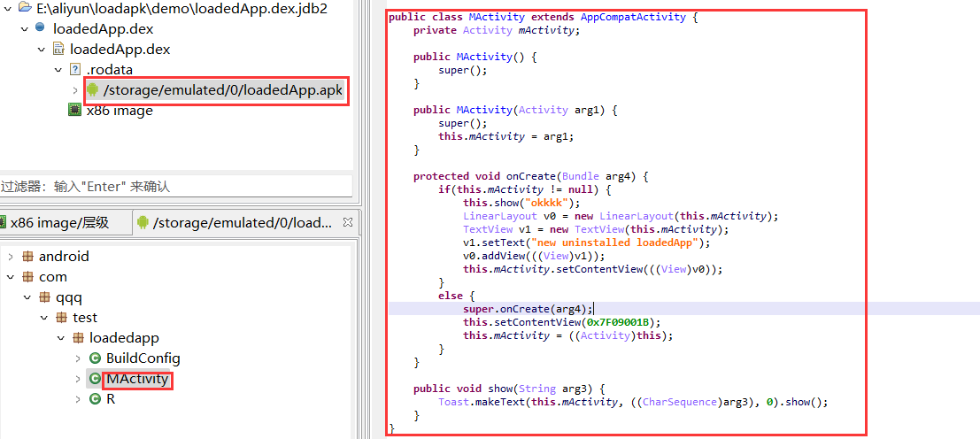Click the Android icon beside loadedApp.apk
This screenshot has height=439, width=980.
point(93,90)
